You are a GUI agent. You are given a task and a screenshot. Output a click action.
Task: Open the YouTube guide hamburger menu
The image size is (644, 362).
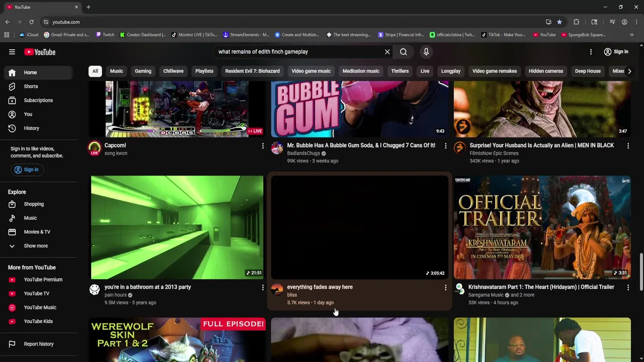point(12,52)
